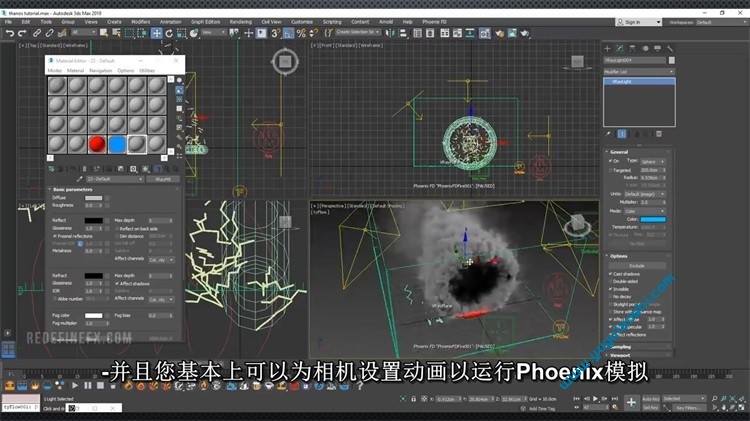Screen dimensions: 750x421
Task: Open the Create Selection Set dropdown
Action: coord(358,32)
